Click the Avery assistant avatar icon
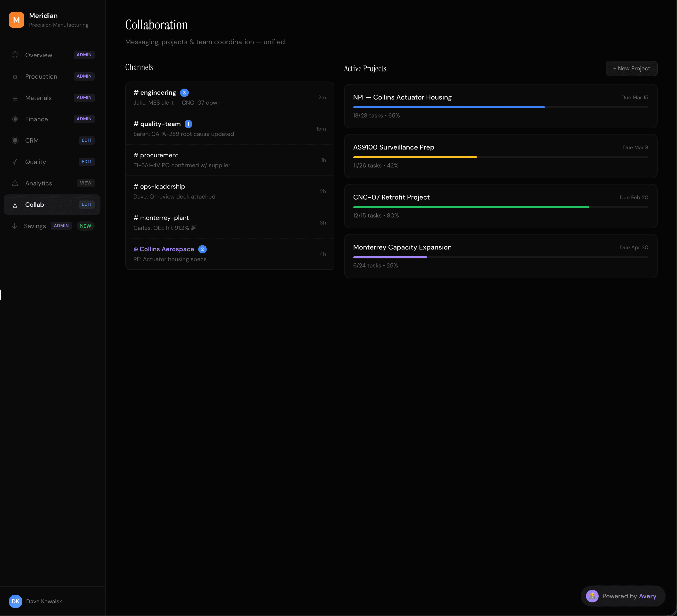 [x=592, y=596]
